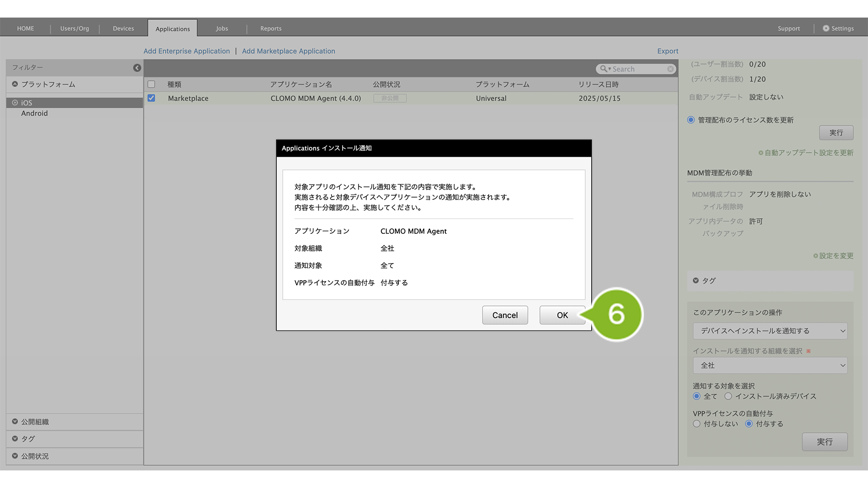
Task: Click Cancel in the dialog
Action: point(505,315)
